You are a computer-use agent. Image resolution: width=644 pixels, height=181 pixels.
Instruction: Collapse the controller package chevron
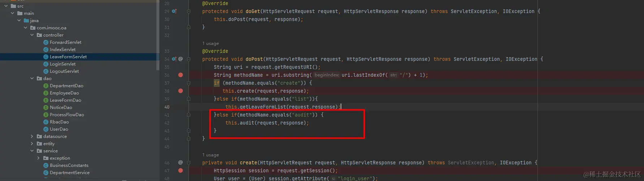pos(32,35)
